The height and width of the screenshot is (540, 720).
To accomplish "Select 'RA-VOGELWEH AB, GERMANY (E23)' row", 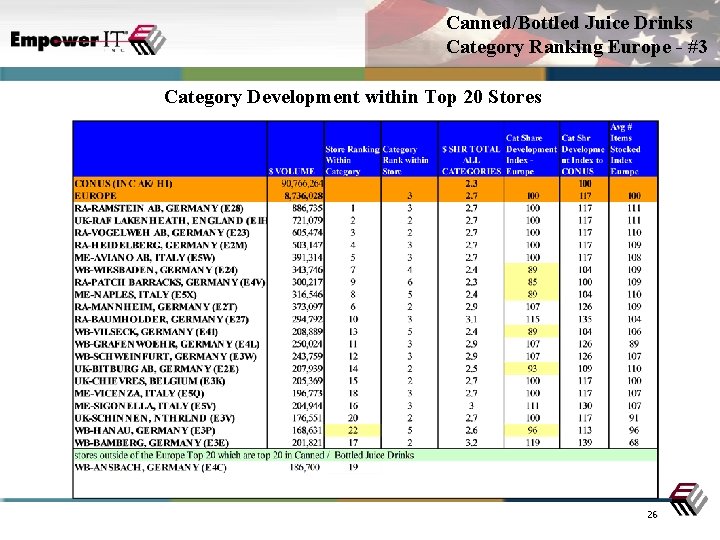I will [365, 233].
